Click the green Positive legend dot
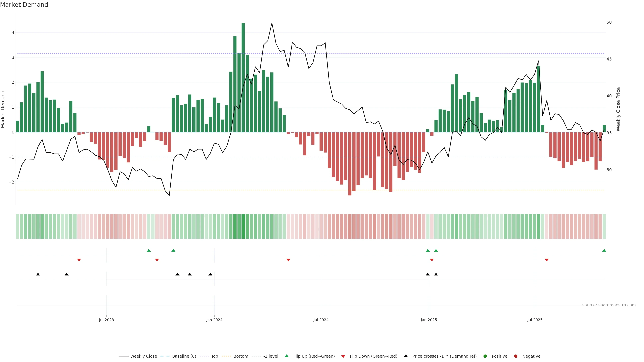This screenshot has width=644, height=362. pos(485,356)
